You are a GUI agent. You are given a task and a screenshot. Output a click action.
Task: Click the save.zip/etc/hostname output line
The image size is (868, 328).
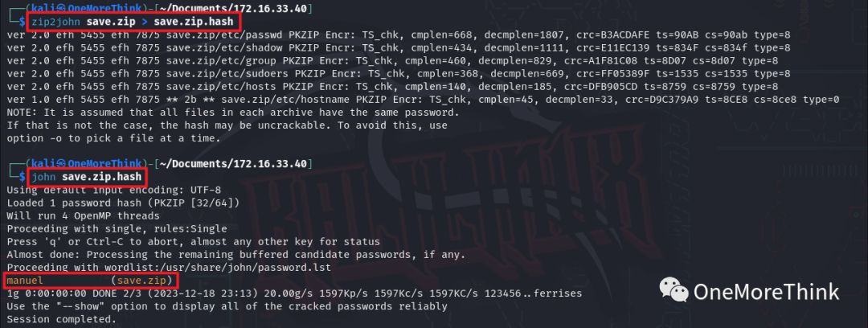tap(423, 100)
